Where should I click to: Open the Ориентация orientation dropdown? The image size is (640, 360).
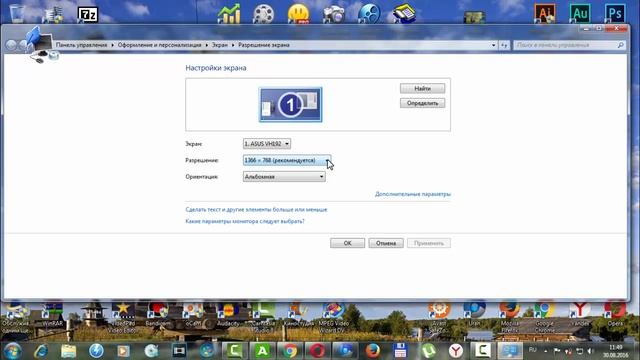click(x=284, y=177)
